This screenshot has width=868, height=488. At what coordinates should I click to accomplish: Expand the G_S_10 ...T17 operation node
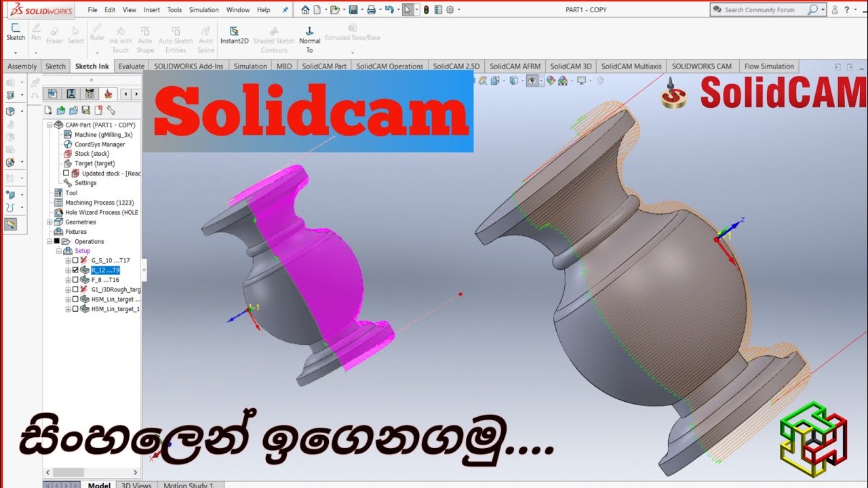point(67,260)
